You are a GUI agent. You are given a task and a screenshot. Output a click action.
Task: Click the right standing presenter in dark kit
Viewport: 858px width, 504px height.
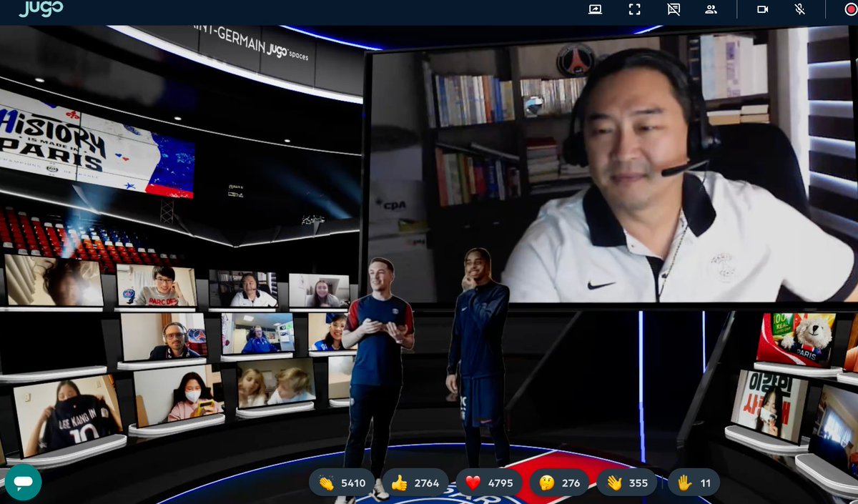click(478, 357)
